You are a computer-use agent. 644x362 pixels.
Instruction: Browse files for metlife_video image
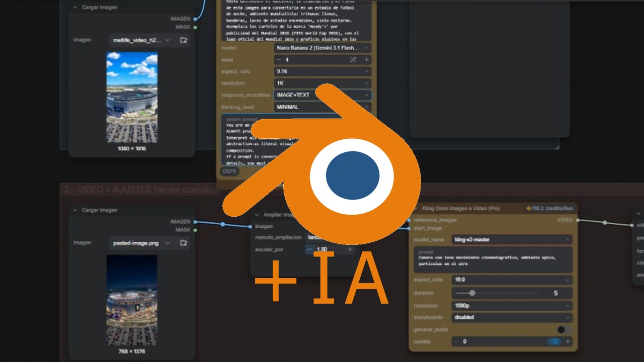click(x=184, y=40)
